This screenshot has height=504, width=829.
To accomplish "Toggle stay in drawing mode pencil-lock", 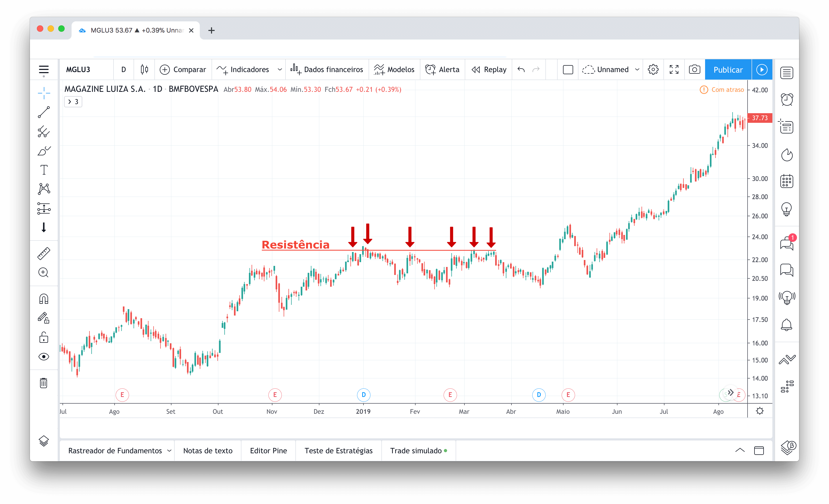I will click(x=44, y=318).
